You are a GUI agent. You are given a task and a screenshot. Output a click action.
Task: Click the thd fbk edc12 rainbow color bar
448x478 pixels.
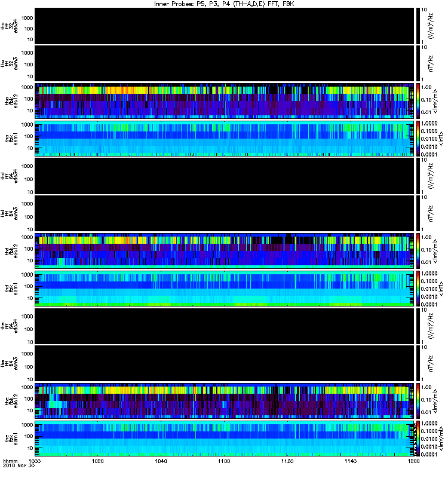point(418,251)
